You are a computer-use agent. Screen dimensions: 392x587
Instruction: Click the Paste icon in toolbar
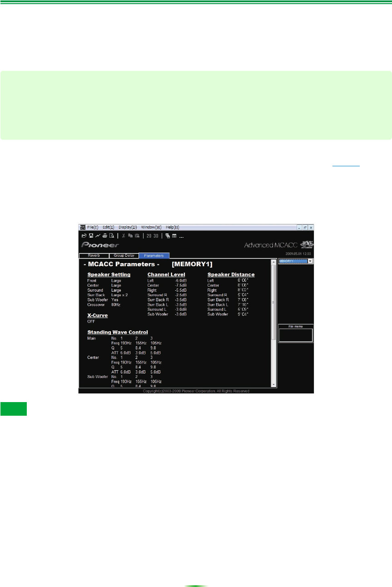tap(137, 236)
